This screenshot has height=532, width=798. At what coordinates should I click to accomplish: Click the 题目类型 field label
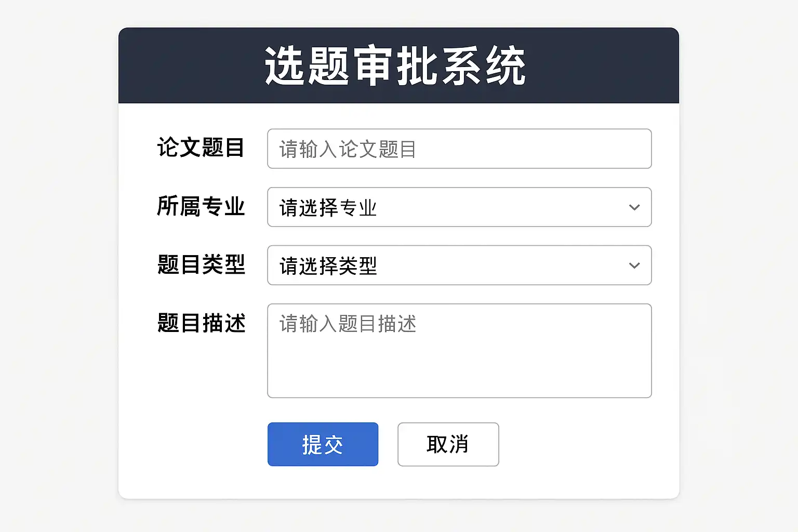click(201, 265)
